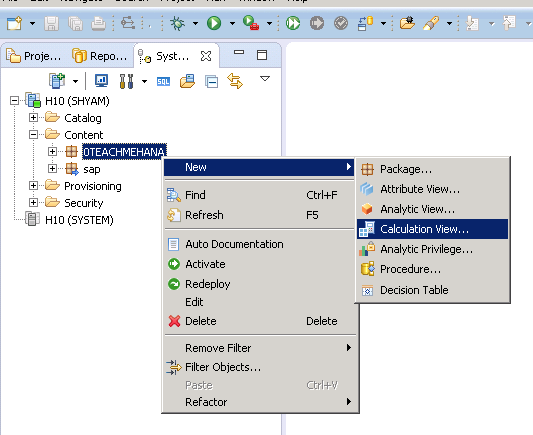The height and width of the screenshot is (435, 533).
Task: Choose Find from the context menu
Action: pyautogui.click(x=259, y=195)
